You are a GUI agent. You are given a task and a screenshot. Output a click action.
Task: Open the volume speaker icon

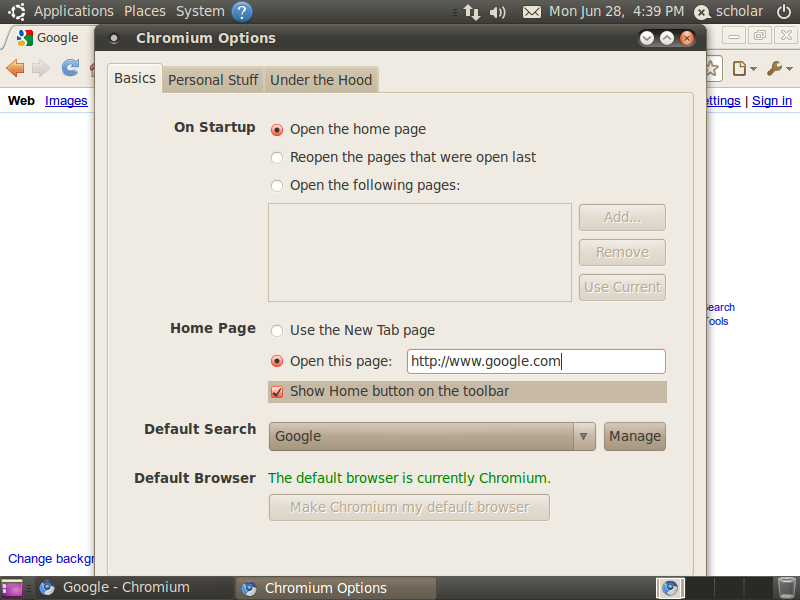click(x=497, y=12)
